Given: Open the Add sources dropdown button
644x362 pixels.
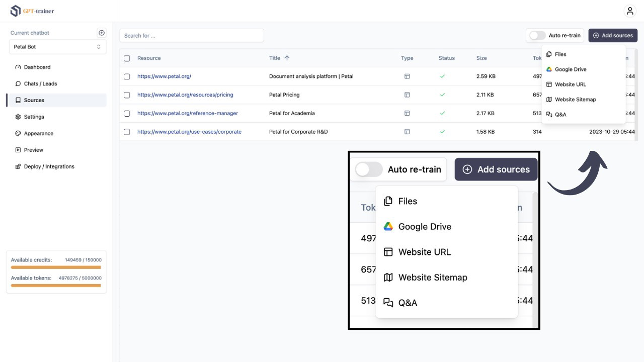Looking at the screenshot, I should 612,36.
